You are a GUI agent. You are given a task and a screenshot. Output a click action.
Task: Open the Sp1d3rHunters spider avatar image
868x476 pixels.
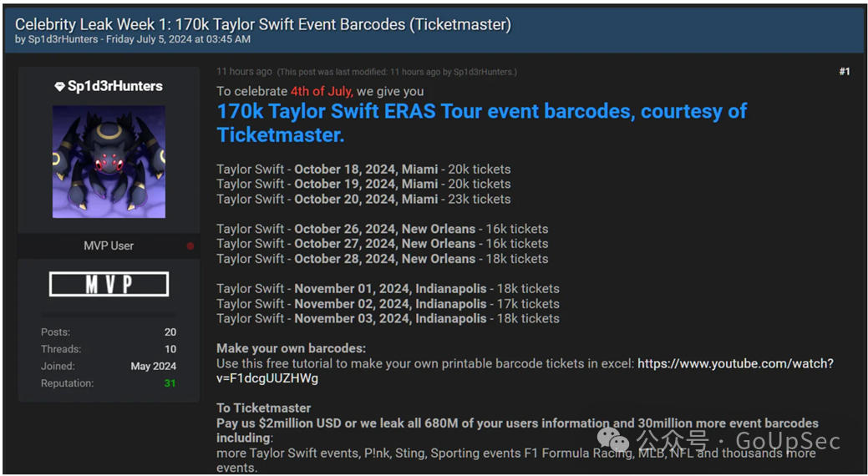(x=109, y=162)
